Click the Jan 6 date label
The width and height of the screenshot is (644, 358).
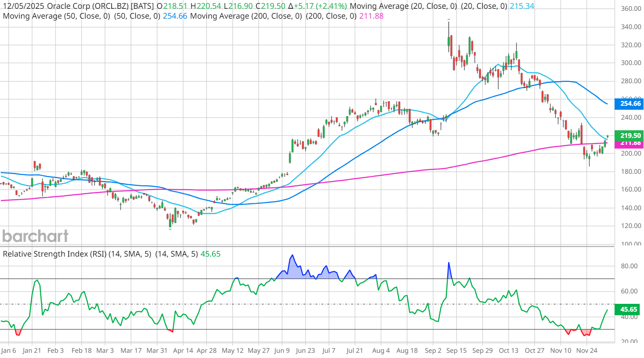pos(9,351)
